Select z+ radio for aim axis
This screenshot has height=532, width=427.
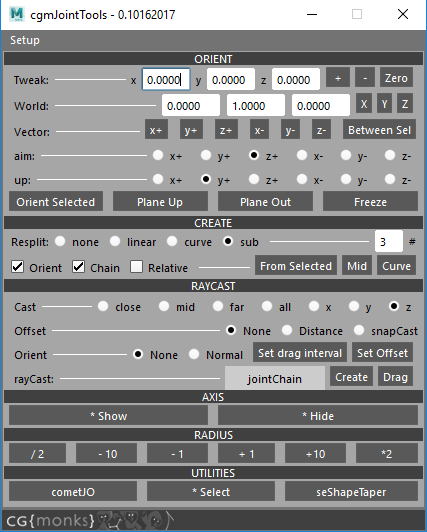click(x=254, y=156)
